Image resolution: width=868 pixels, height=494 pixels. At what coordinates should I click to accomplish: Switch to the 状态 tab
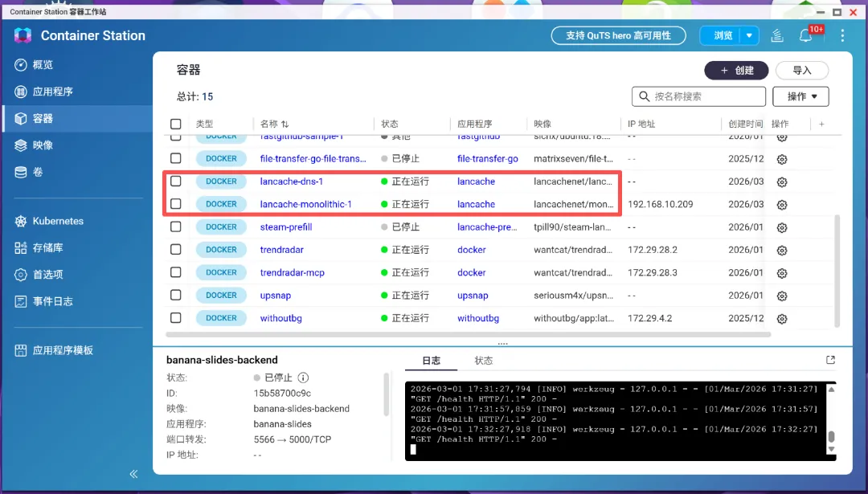(483, 361)
